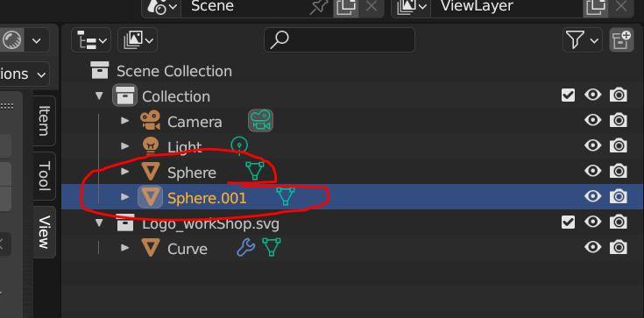Click the Light data icon next to Light

[x=239, y=145]
